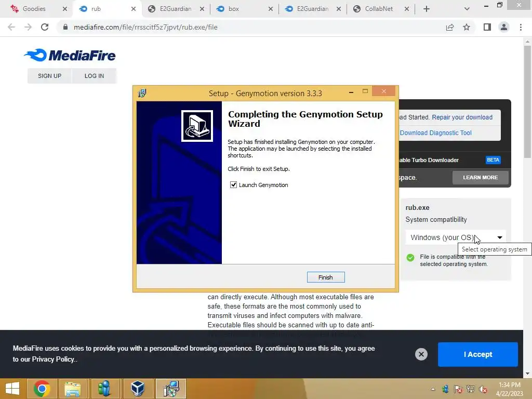Open the tab search chevron
Viewport: 532px width, 399px height.
click(467, 9)
